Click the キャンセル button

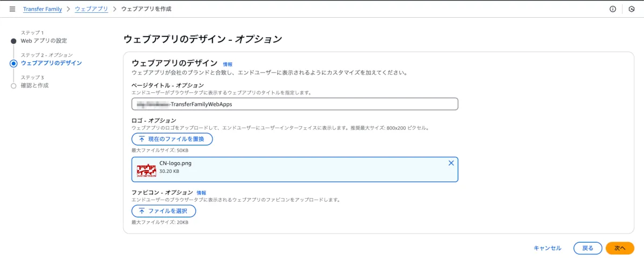point(547,248)
